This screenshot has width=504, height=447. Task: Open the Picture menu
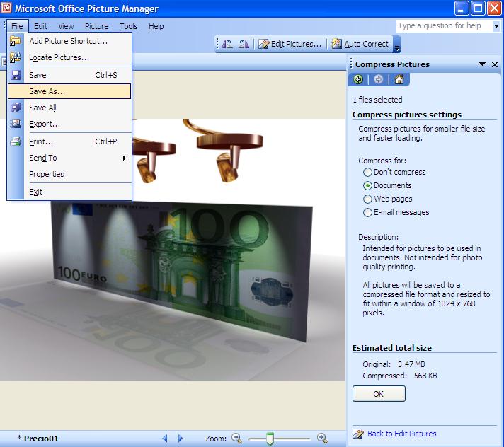[x=96, y=26]
